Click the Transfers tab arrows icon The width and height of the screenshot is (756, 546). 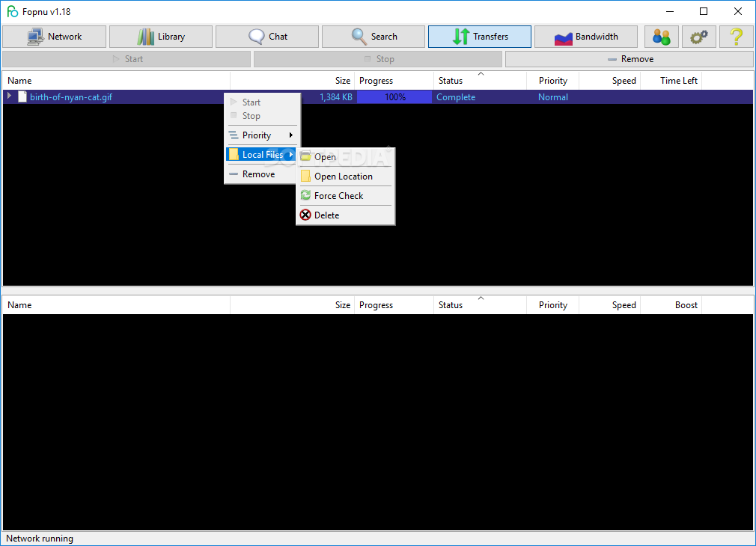(461, 37)
